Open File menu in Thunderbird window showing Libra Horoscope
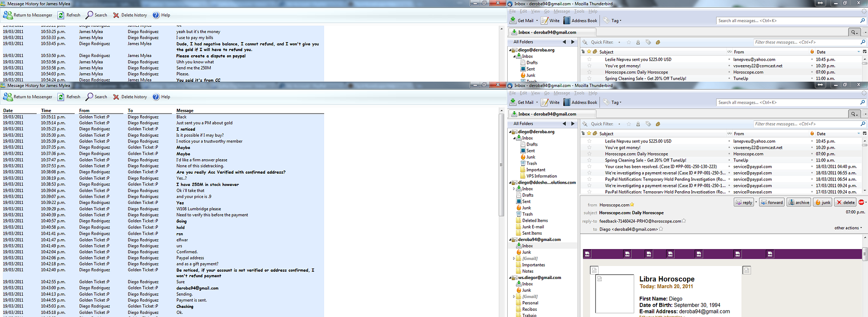Viewport: 868px width, 317px height. (x=513, y=93)
